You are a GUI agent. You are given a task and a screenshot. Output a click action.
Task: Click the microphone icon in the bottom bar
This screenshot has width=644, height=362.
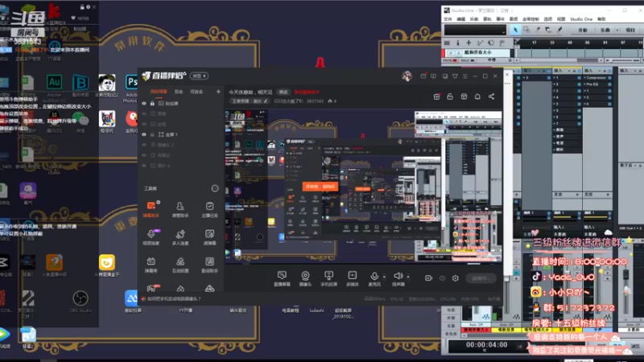point(374,276)
